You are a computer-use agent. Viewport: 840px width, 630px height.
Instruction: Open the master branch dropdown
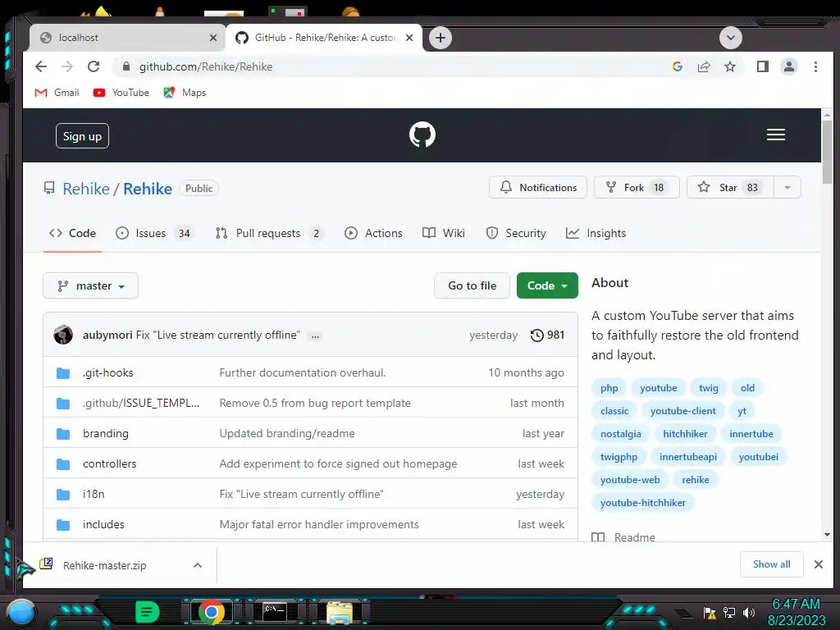click(x=90, y=285)
